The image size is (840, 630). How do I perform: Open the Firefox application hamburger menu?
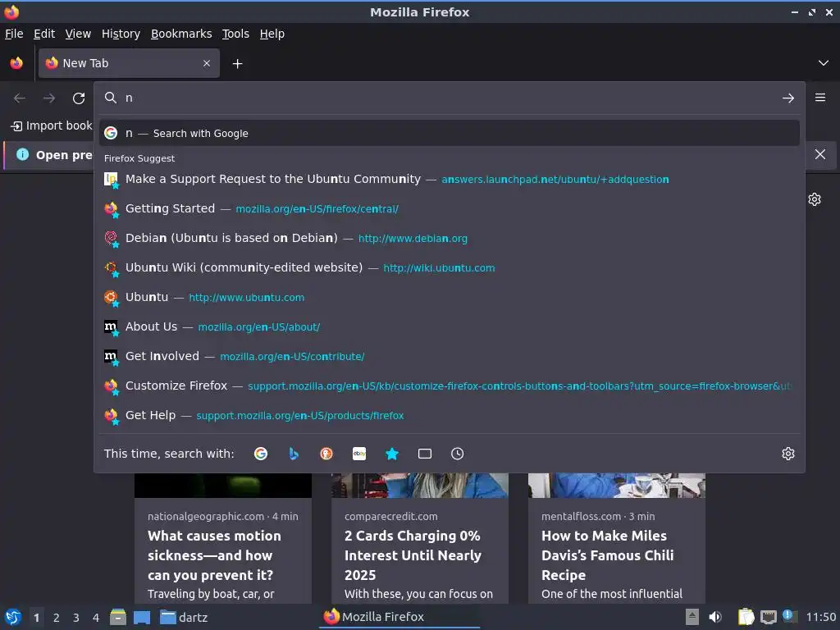[x=820, y=98]
